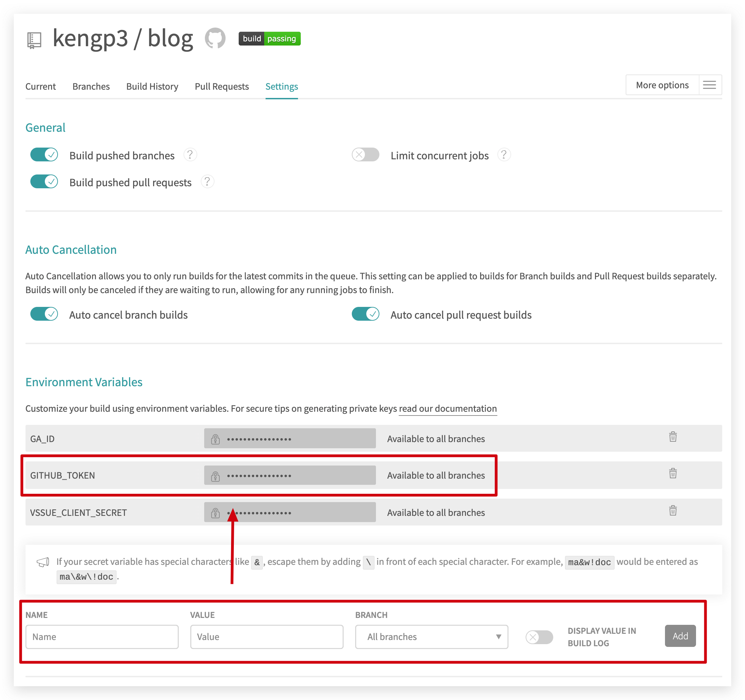Enable Limit concurrent jobs

(365, 155)
